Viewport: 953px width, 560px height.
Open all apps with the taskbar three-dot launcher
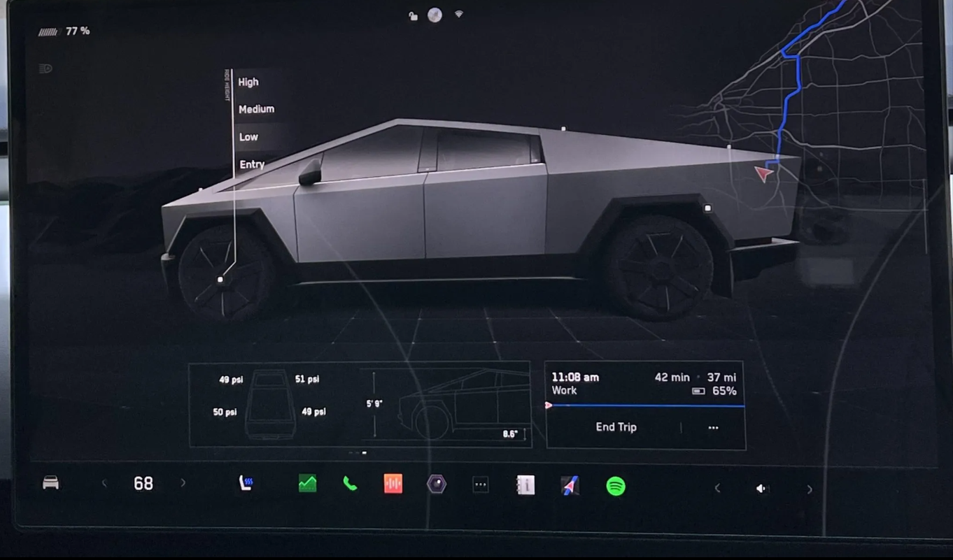[480, 484]
